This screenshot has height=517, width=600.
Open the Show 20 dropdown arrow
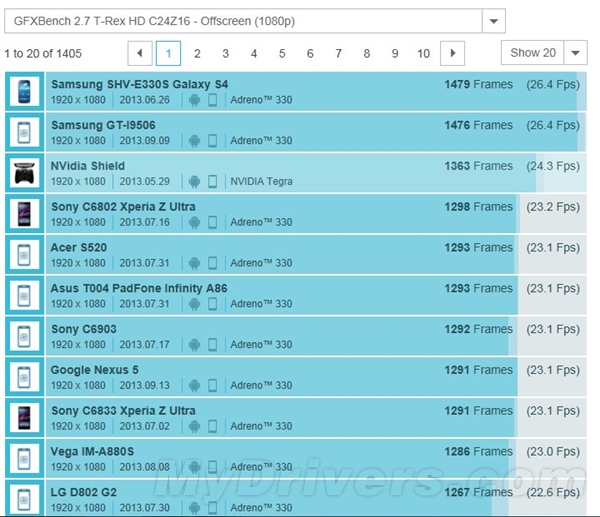[576, 53]
